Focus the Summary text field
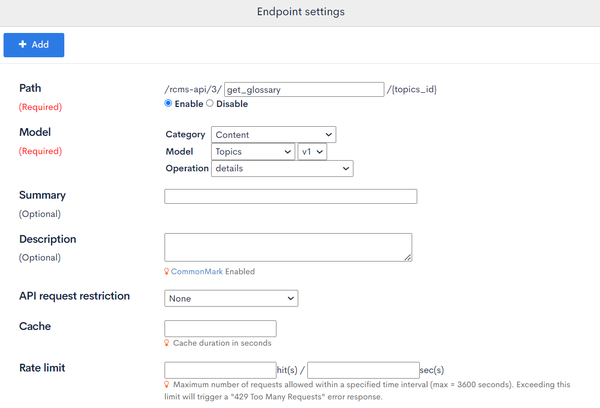 coord(290,196)
